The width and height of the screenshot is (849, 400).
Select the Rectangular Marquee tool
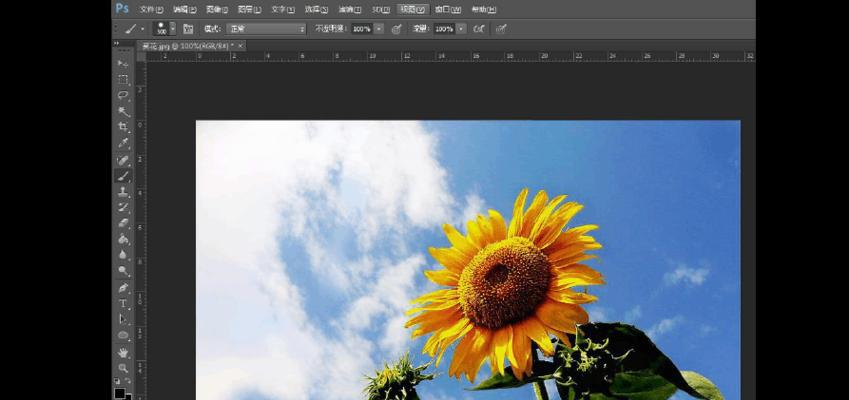pos(123,80)
